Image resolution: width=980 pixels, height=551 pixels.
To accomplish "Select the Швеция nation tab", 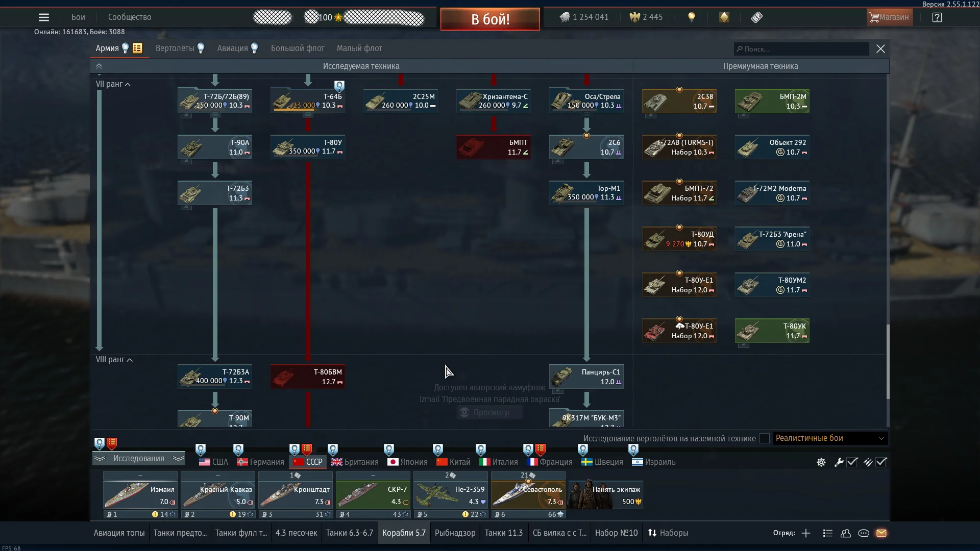I will [x=602, y=462].
